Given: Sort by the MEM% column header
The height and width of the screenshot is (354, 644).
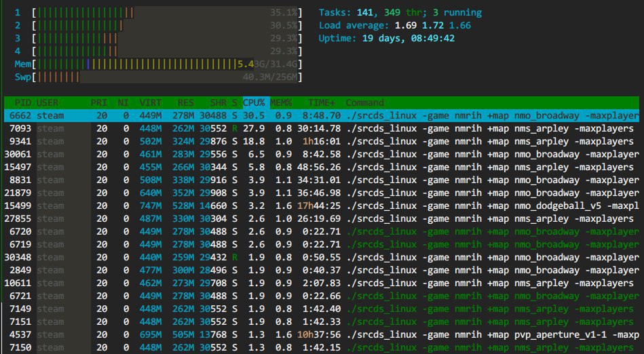Looking at the screenshot, I should coord(281,102).
